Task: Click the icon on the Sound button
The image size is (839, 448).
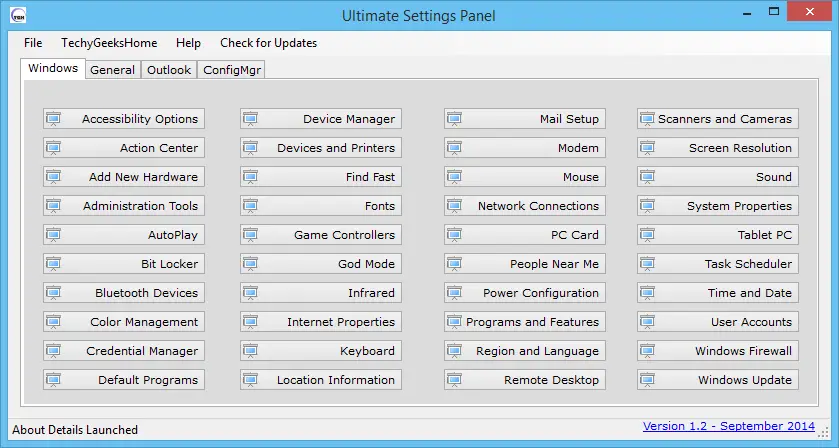Action: click(647, 177)
